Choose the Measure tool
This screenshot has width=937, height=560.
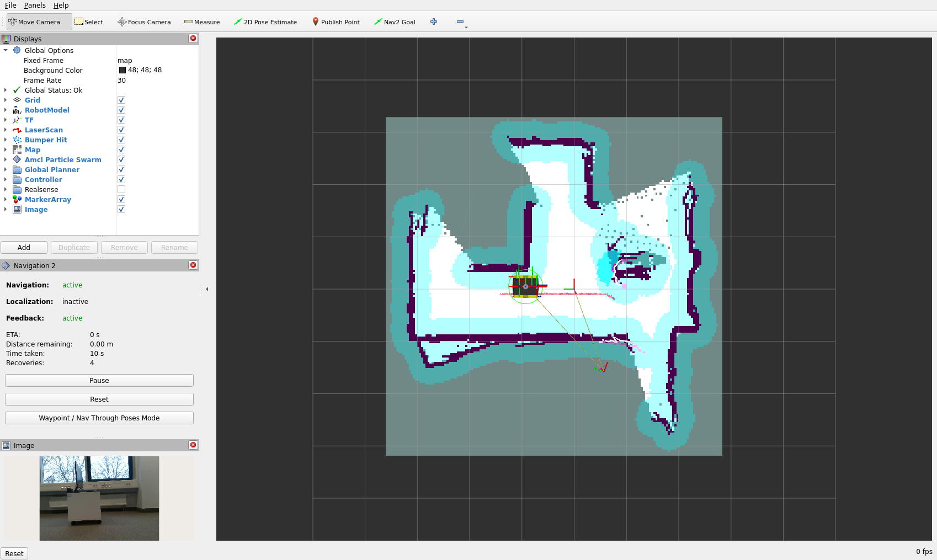pos(202,22)
